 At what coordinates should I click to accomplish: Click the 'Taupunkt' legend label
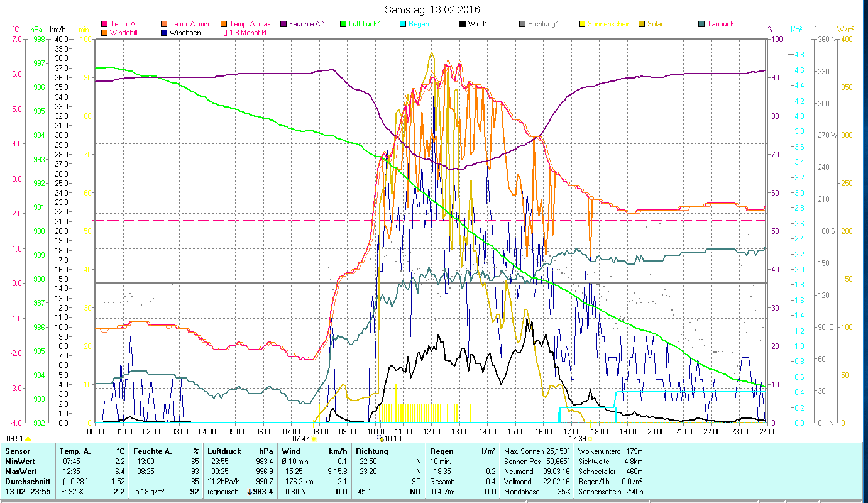[722, 25]
